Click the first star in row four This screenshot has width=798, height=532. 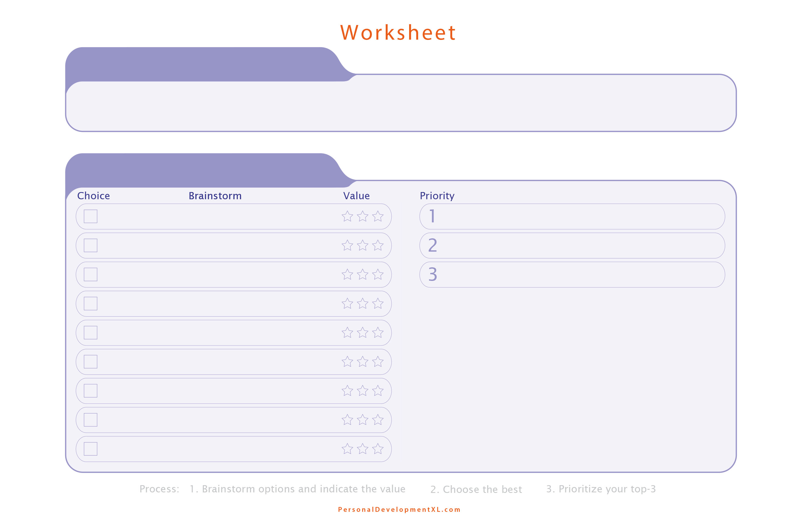tap(347, 304)
